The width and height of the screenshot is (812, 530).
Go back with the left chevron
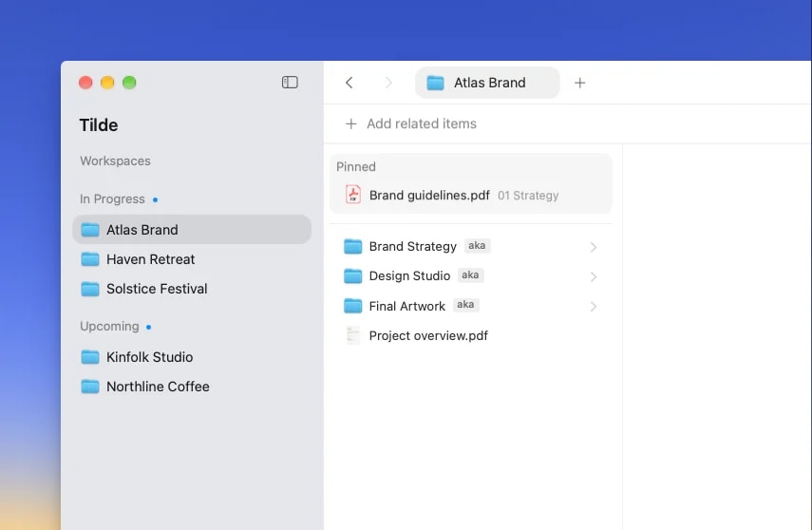[x=349, y=83]
